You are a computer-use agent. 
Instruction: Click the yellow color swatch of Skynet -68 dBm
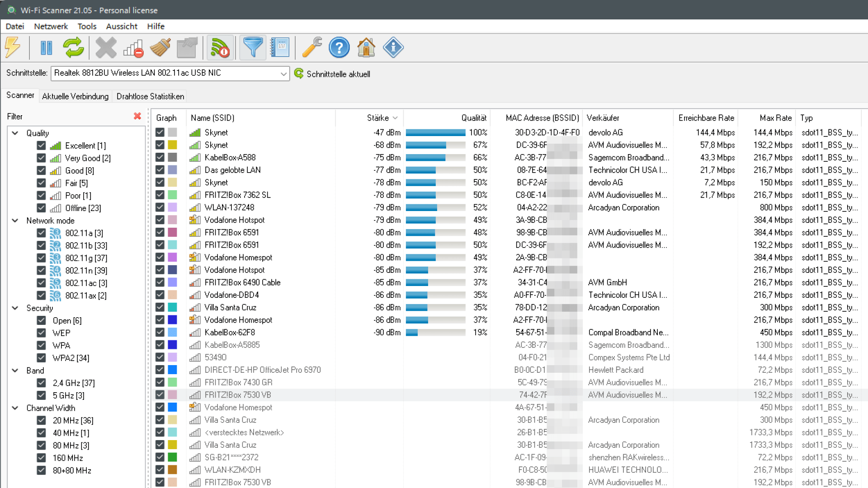(x=172, y=145)
